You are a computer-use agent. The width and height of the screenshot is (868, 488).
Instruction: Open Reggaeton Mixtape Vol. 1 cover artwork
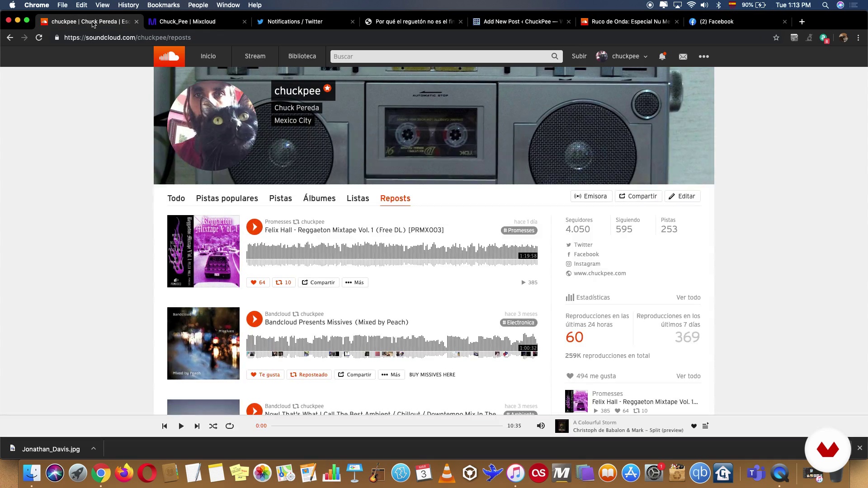(203, 251)
